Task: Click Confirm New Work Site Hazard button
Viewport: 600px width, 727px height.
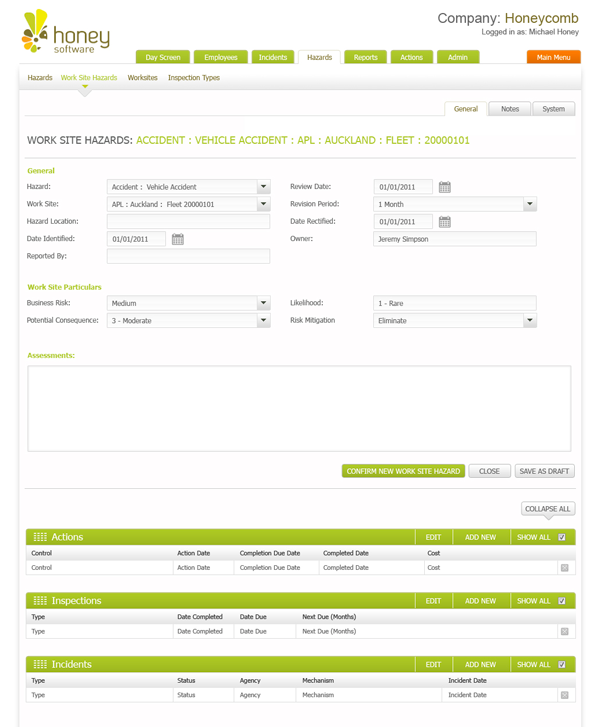Action: [x=403, y=471]
